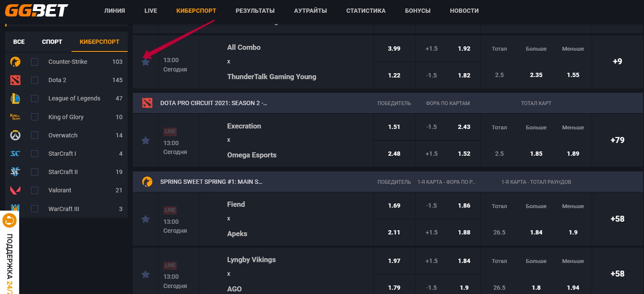
Task: Star the Execration vs Omega Esports match
Action: [x=146, y=140]
